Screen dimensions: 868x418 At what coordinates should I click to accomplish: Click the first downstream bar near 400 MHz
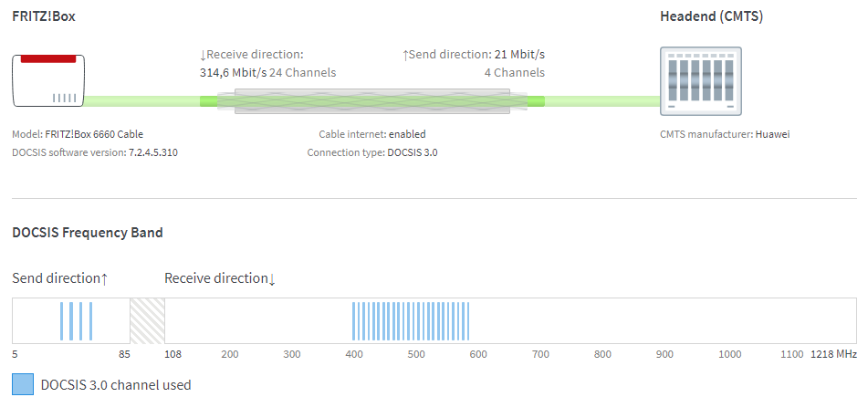354,321
